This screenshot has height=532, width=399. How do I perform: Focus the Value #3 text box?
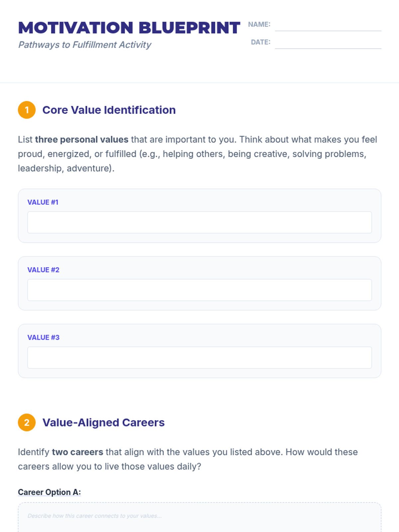(199, 357)
